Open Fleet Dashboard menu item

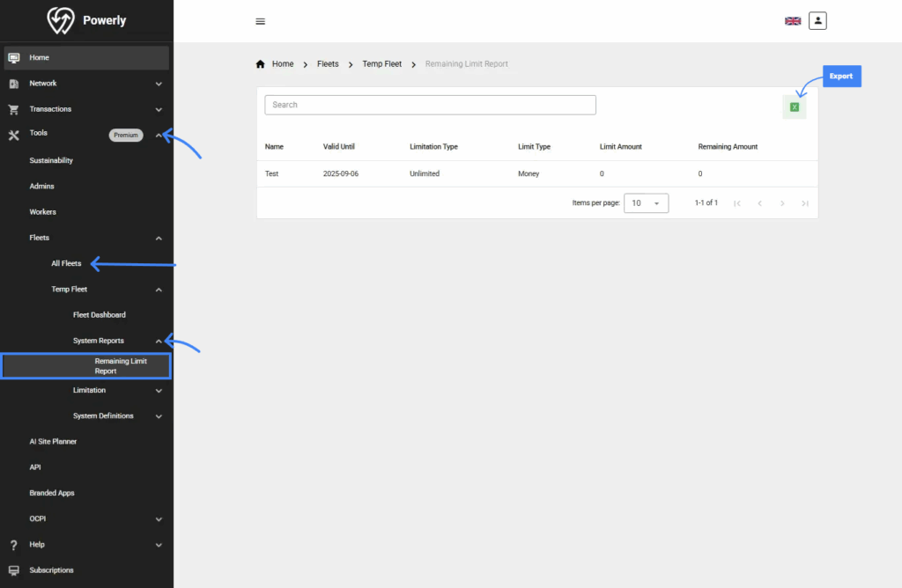pyautogui.click(x=99, y=315)
